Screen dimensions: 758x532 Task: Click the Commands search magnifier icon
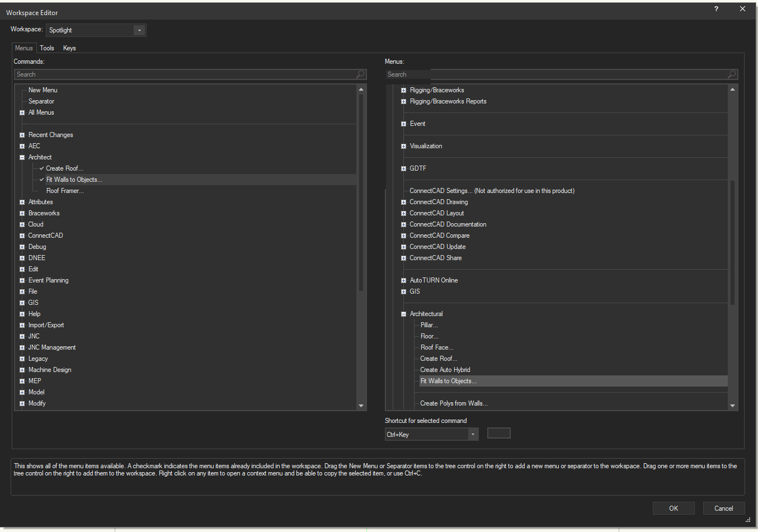click(360, 74)
